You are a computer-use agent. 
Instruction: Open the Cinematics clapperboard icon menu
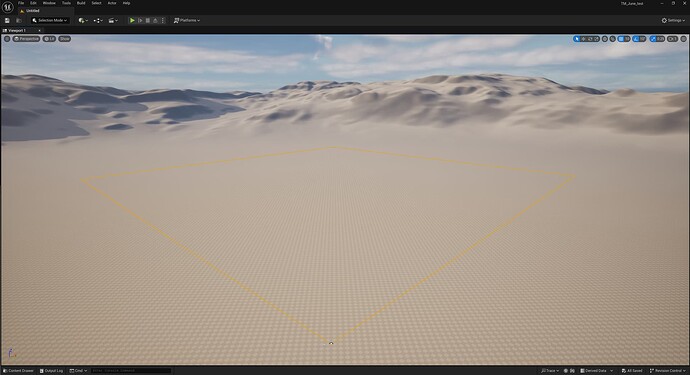pos(113,20)
